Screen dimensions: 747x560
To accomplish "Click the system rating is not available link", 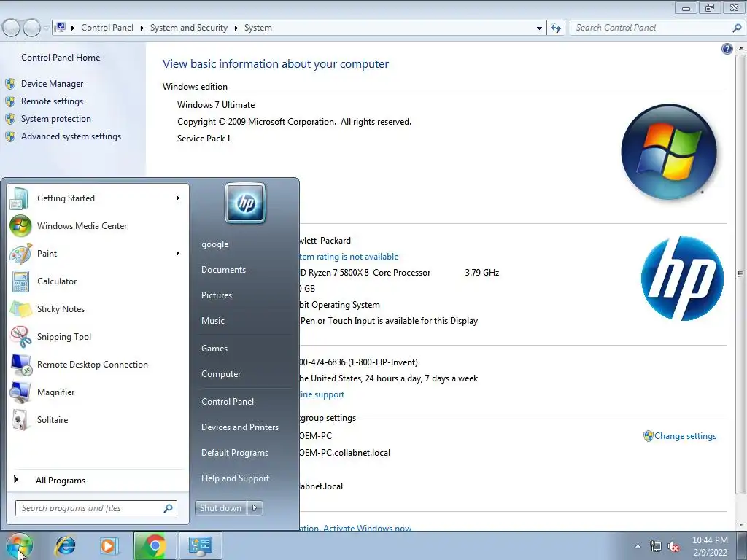I will pyautogui.click(x=349, y=257).
